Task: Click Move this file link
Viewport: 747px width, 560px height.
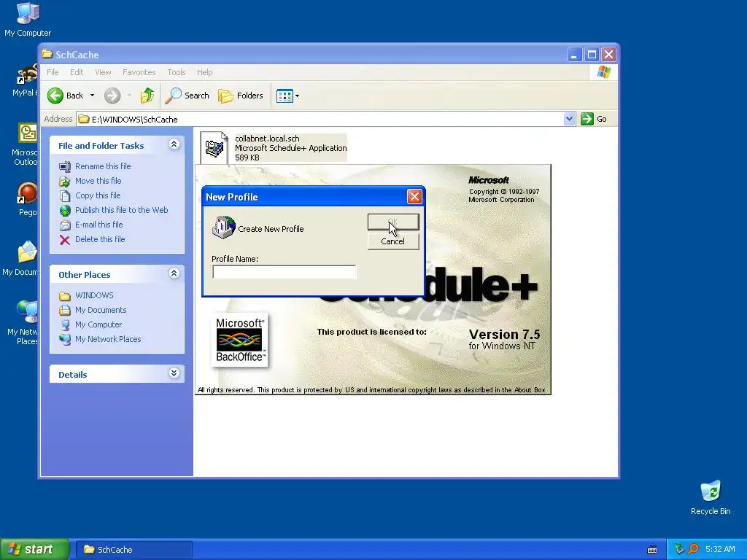Action: (98, 181)
